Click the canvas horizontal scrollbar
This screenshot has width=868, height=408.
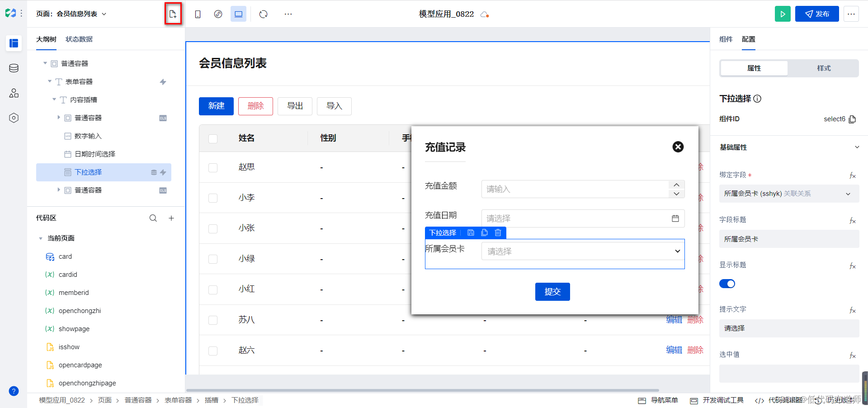(x=423, y=390)
